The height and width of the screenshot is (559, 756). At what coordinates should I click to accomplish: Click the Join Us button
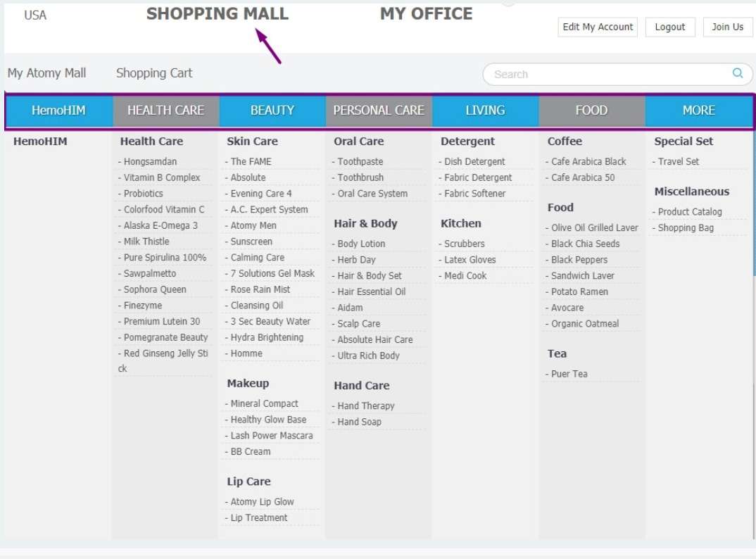click(x=727, y=27)
